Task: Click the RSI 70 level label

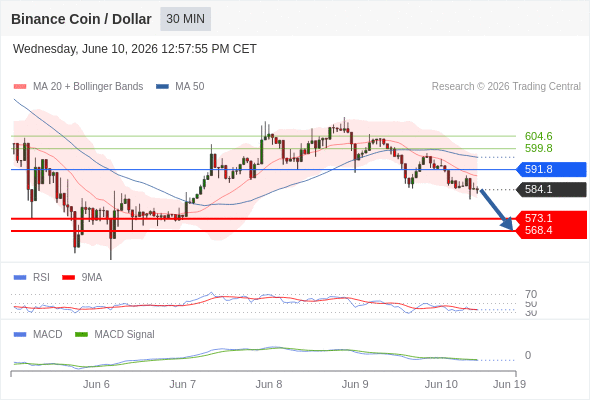Action: pyautogui.click(x=531, y=294)
